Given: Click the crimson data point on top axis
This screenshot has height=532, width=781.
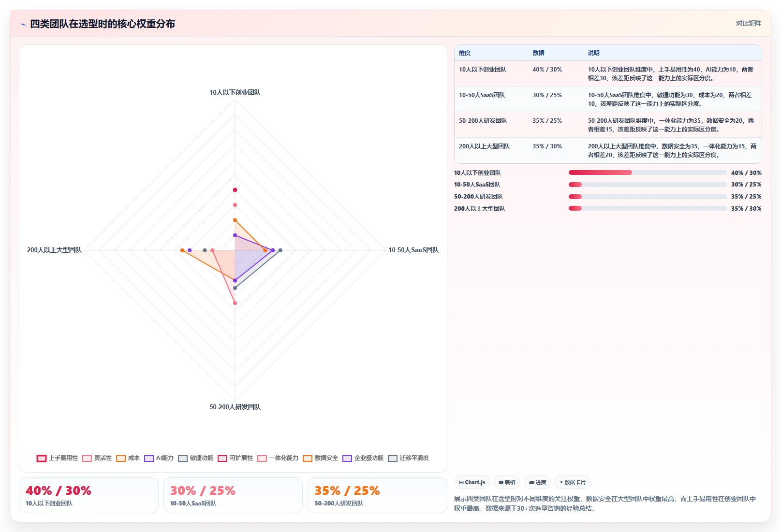Looking at the screenshot, I should pyautogui.click(x=235, y=190).
